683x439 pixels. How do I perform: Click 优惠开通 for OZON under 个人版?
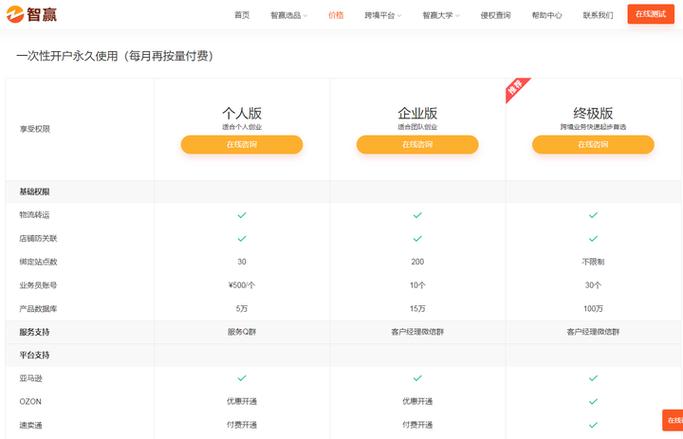coord(242,402)
